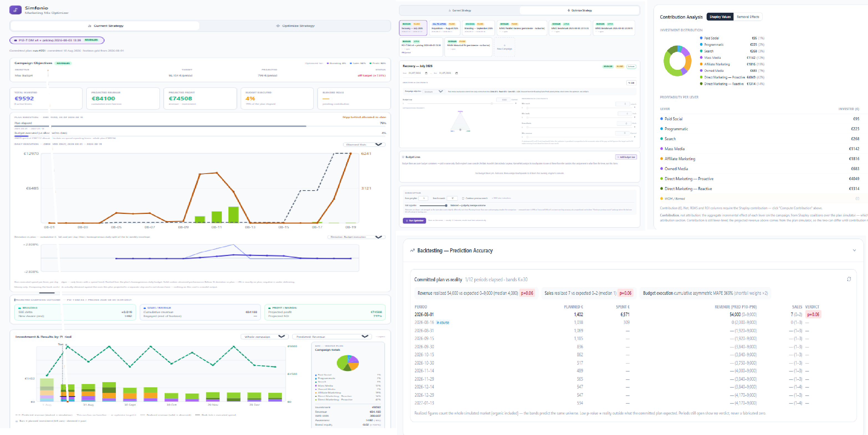Click the Simfonio music-note logo icon

pyautogui.click(x=15, y=10)
